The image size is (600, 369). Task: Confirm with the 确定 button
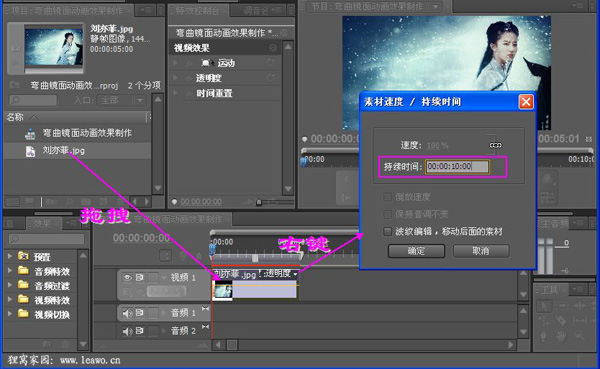click(x=416, y=251)
